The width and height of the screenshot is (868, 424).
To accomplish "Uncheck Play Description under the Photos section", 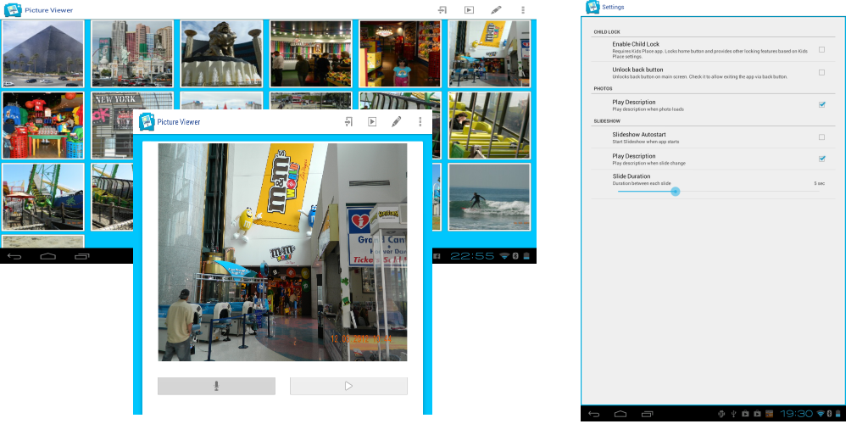I will pyautogui.click(x=821, y=105).
